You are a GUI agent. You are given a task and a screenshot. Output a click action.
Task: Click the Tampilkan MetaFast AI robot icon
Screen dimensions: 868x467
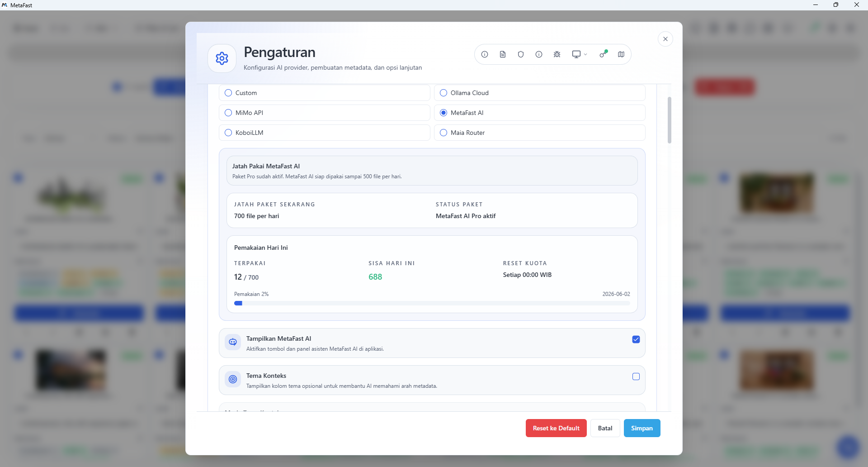pos(233,342)
